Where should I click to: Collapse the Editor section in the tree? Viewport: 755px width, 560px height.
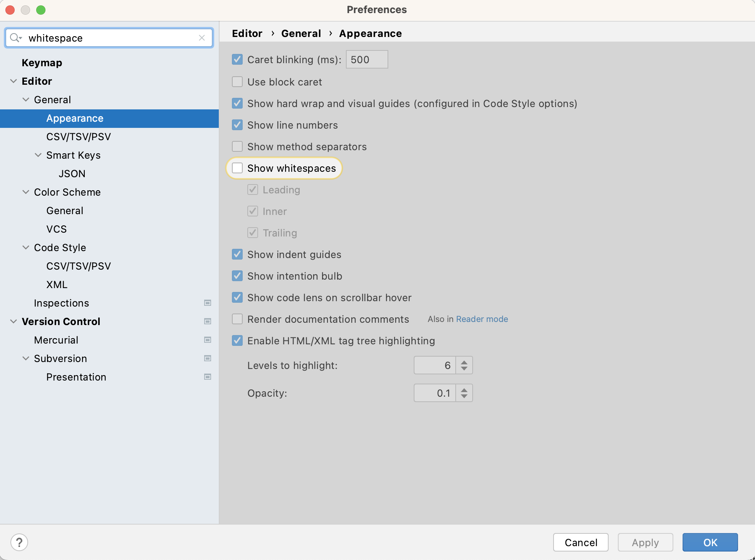coord(13,81)
